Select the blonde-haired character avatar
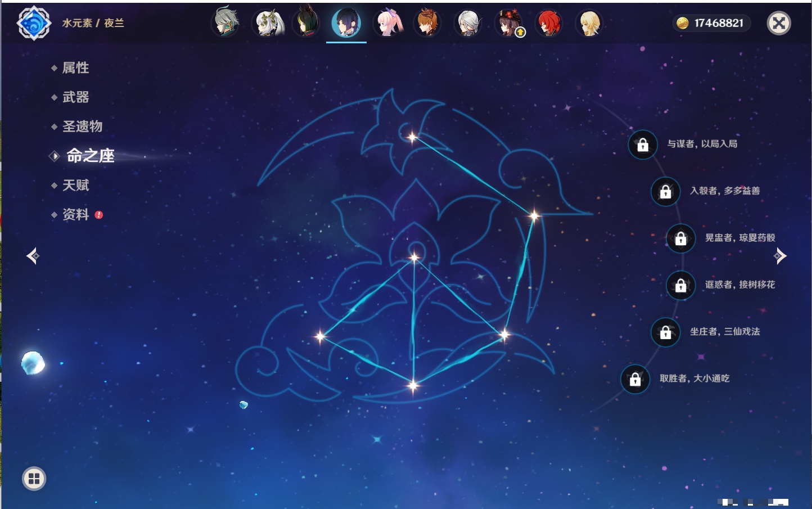812x509 pixels. pos(589,22)
